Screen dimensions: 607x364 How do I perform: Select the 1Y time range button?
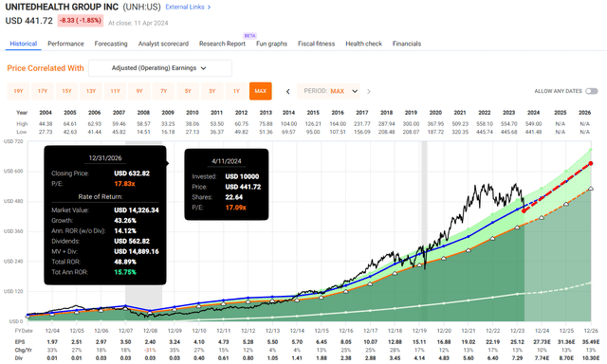236,91
